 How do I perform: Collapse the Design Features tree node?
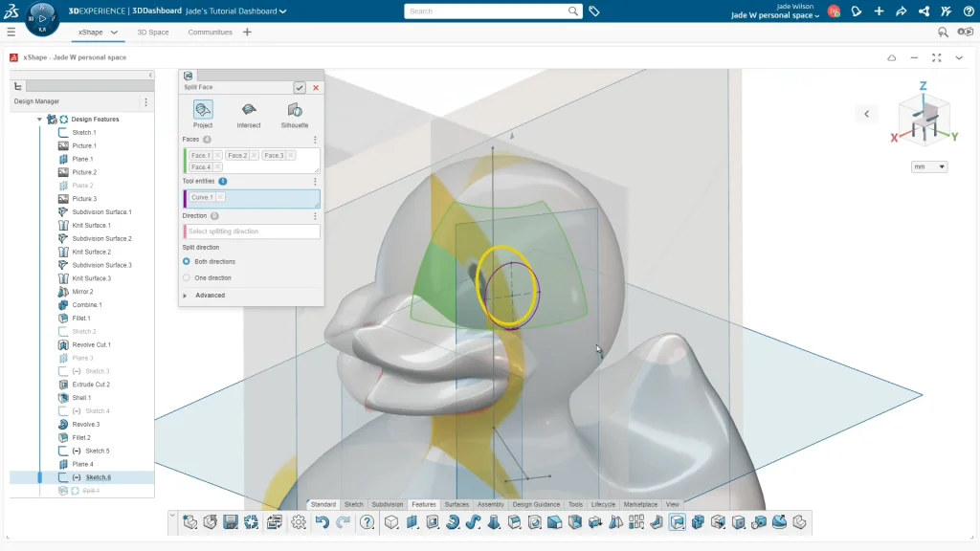(x=40, y=120)
